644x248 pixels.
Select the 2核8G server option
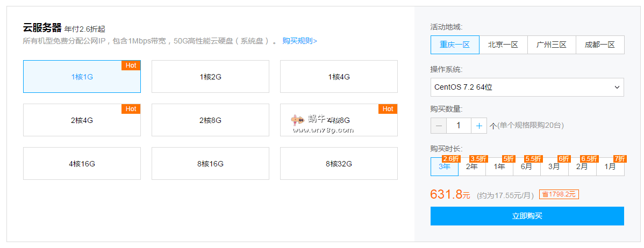point(210,120)
